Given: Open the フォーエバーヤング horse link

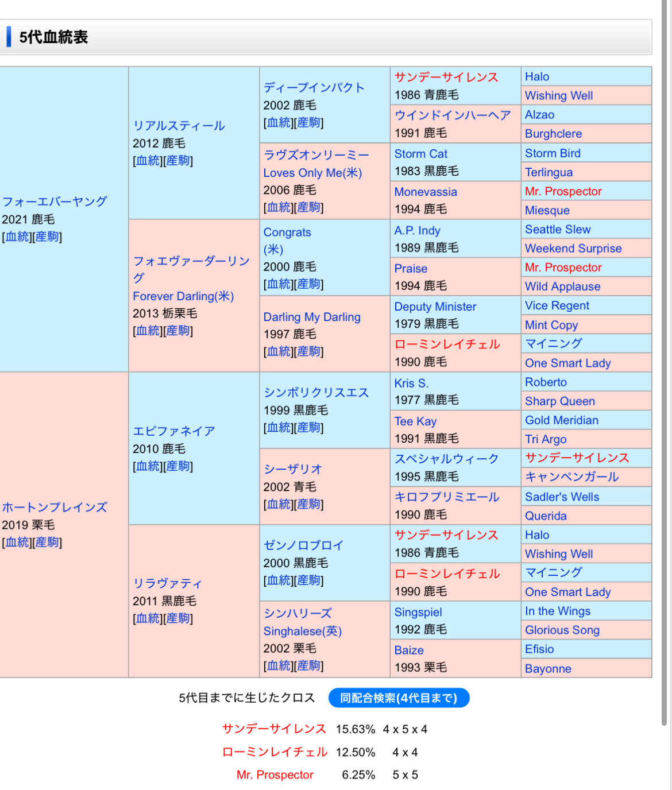Looking at the screenshot, I should pos(55,202).
